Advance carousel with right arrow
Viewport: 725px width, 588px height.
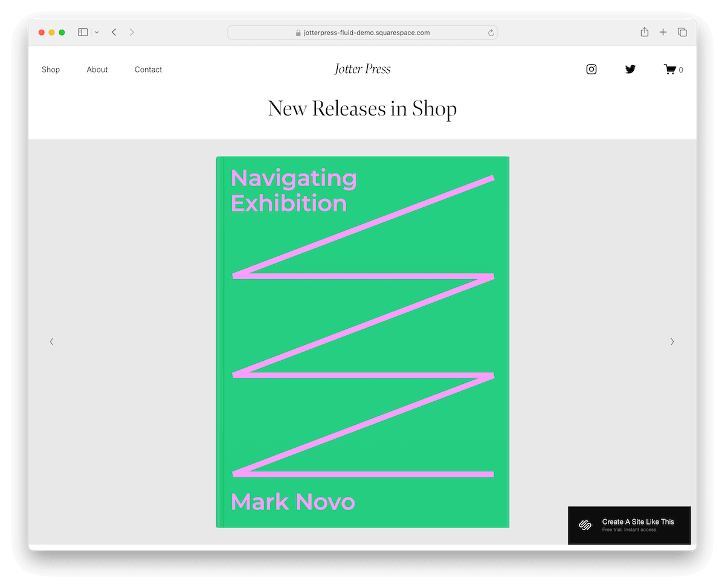[x=672, y=341]
